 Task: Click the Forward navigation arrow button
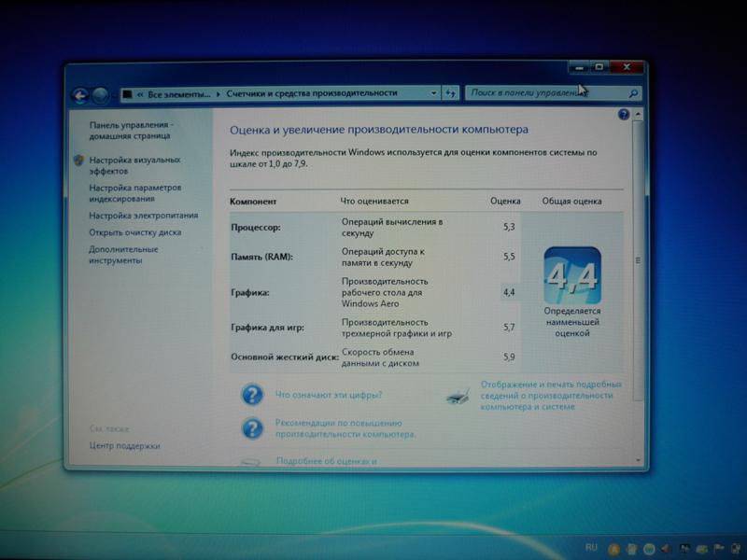[x=100, y=96]
